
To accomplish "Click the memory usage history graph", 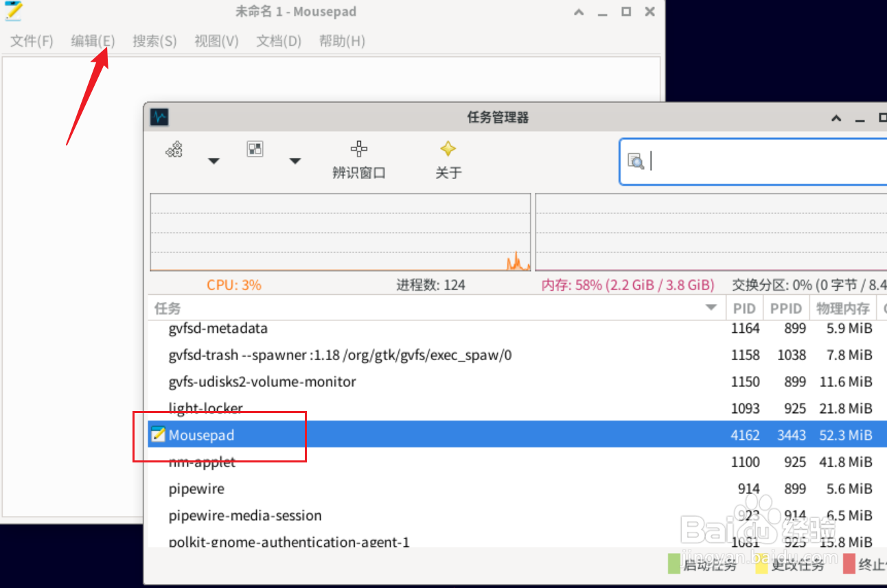I will coord(711,232).
